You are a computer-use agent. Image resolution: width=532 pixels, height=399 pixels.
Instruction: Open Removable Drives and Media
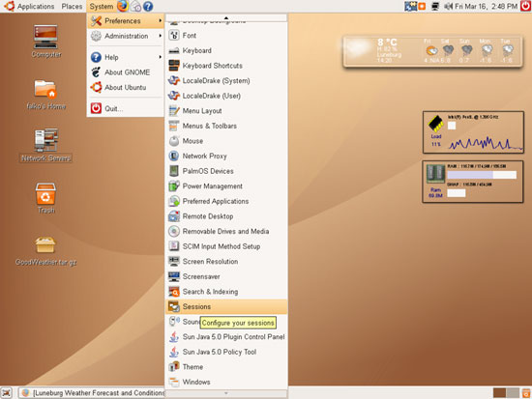click(226, 231)
